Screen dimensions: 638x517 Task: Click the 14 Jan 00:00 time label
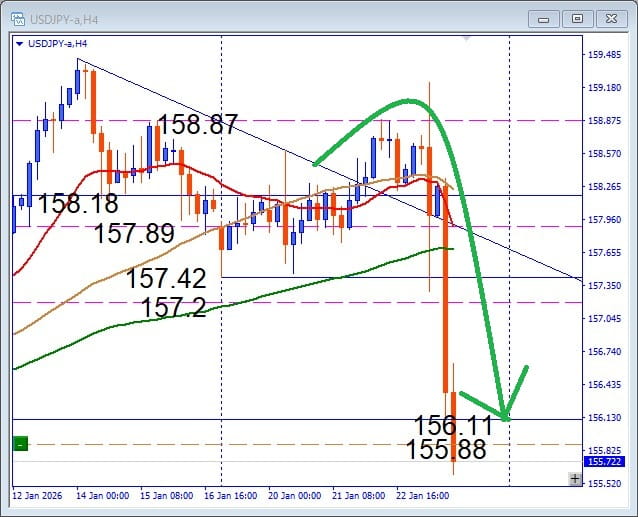[x=103, y=496]
